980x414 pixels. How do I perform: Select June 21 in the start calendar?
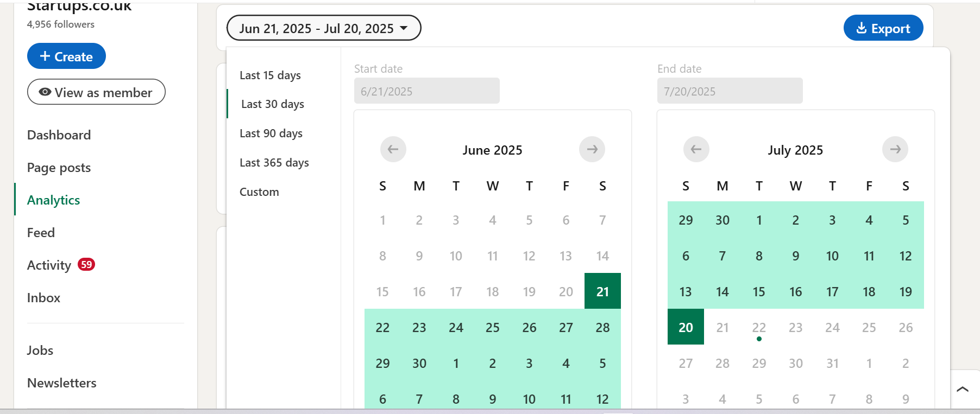602,291
